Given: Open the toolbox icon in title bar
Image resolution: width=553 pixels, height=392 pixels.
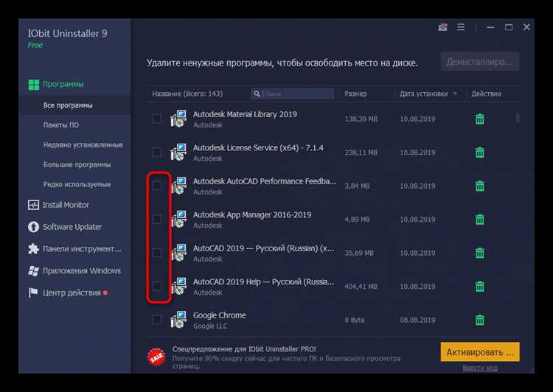Looking at the screenshot, I should (x=442, y=27).
